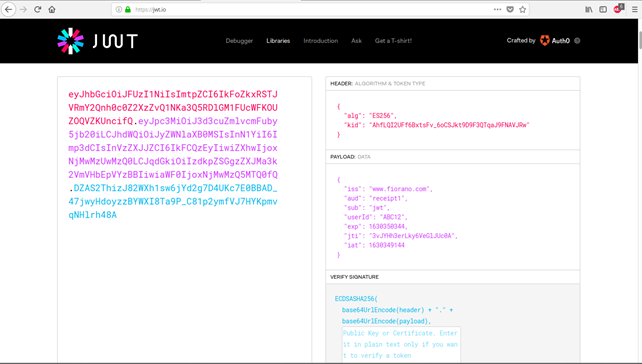Save page to Pocket icon

tap(510, 9)
